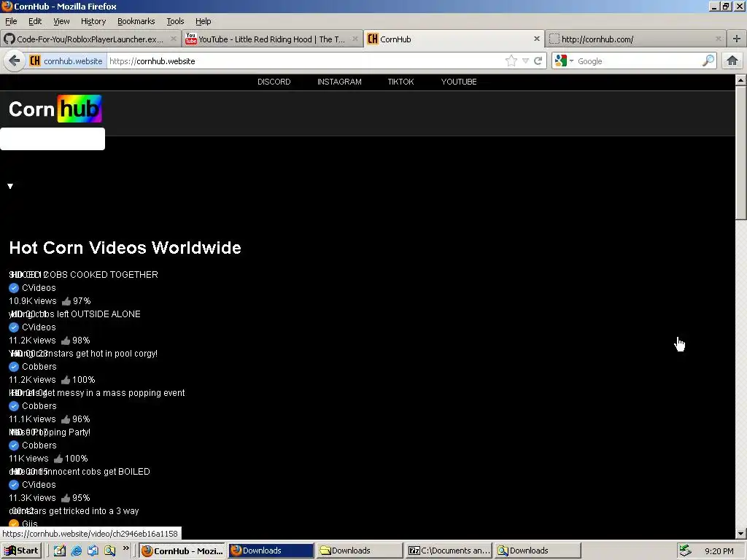
Task: Switch to the Code-For-You/RobloxPlayerLauncher tab
Action: click(90, 39)
